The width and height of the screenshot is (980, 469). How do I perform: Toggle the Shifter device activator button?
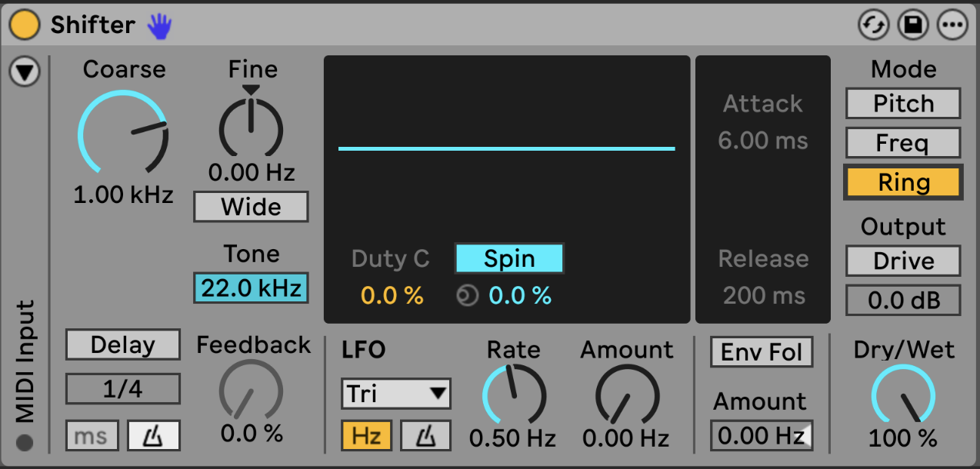coord(25,25)
